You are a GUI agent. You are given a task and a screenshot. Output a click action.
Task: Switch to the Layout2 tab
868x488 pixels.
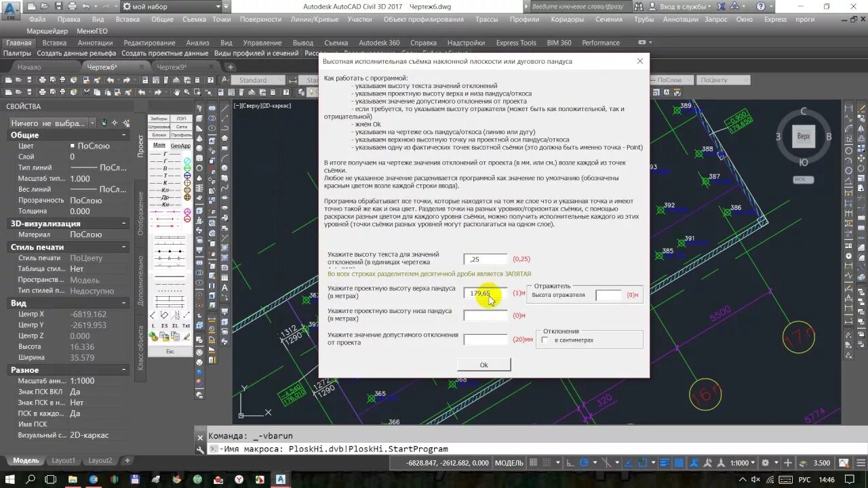point(100,460)
